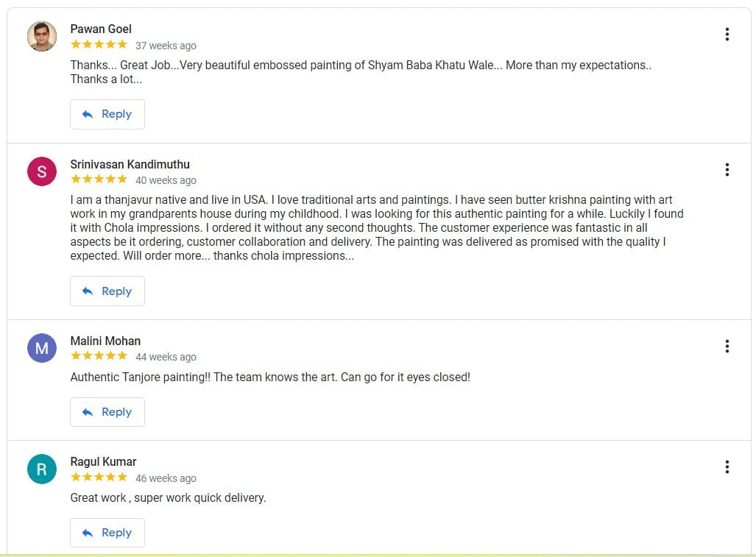Click the five-star rating on Pawan Goel's review
This screenshot has width=756, height=557.
[x=99, y=45]
